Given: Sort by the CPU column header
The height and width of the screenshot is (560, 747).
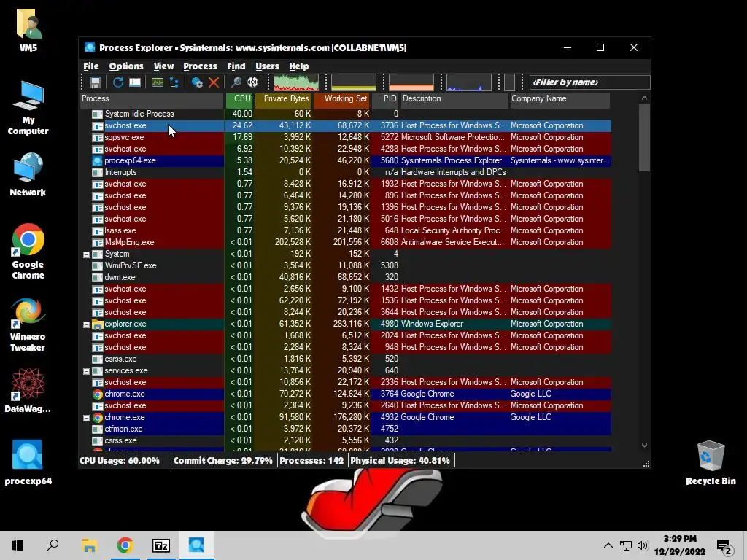Looking at the screenshot, I should [239, 99].
